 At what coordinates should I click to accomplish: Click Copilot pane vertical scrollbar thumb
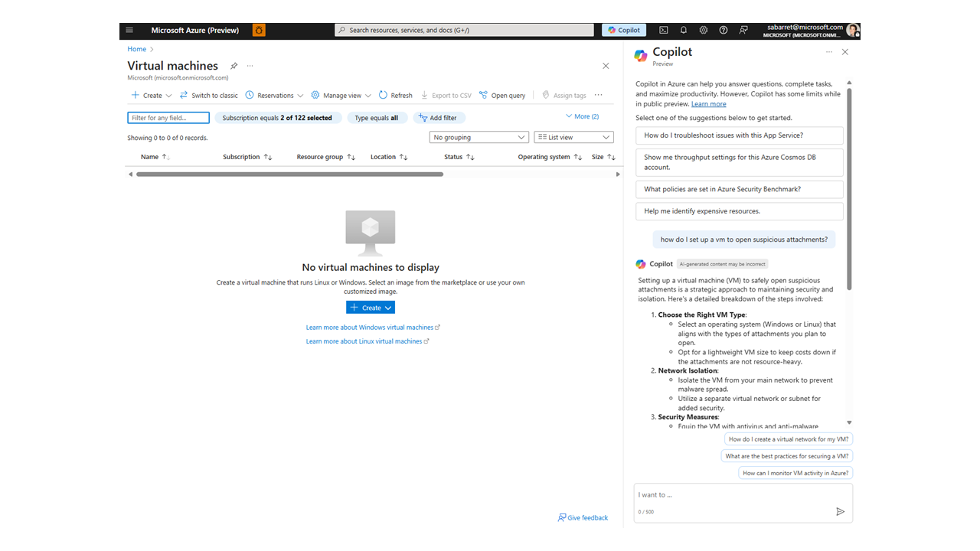pyautogui.click(x=849, y=188)
